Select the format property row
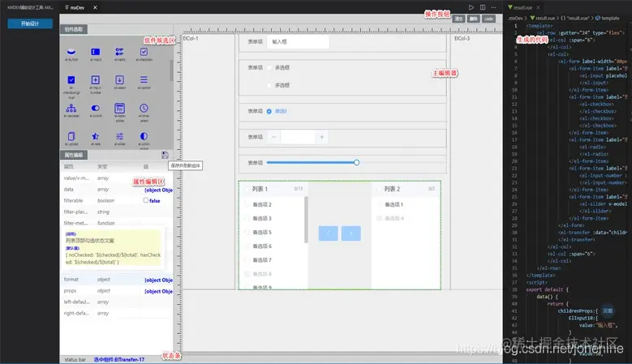Screen dimensions: 632x364 point(117,280)
